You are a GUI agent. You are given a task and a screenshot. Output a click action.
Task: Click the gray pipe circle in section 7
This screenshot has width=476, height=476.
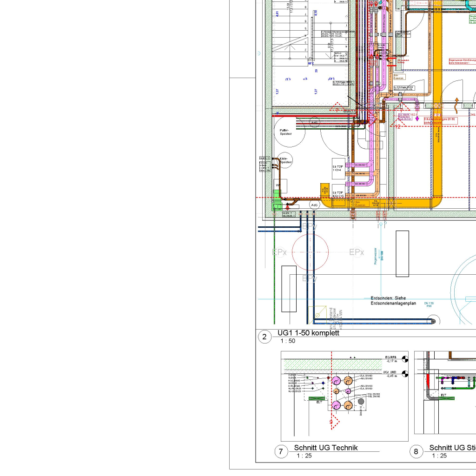coord(361,401)
